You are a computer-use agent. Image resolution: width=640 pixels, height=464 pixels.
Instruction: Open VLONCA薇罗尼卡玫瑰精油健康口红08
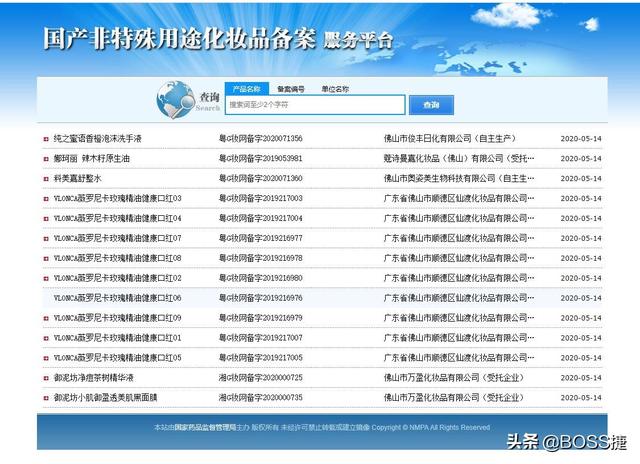coord(118,258)
